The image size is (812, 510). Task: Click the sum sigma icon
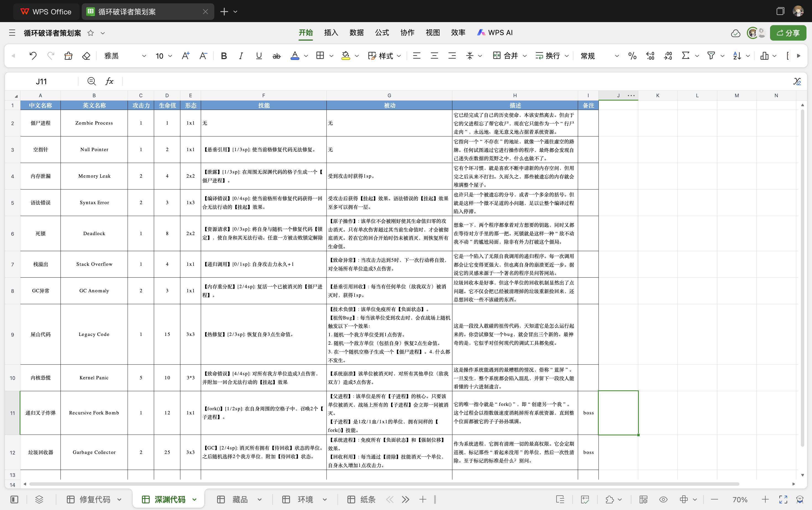click(686, 56)
